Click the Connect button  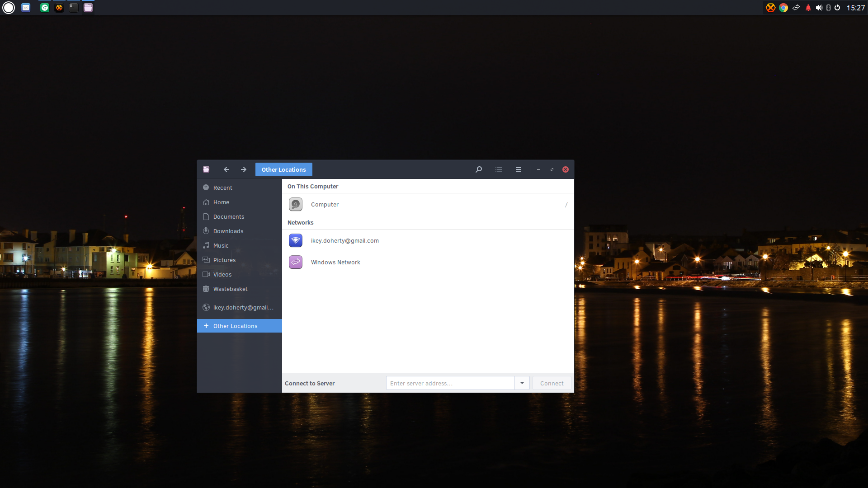click(552, 383)
